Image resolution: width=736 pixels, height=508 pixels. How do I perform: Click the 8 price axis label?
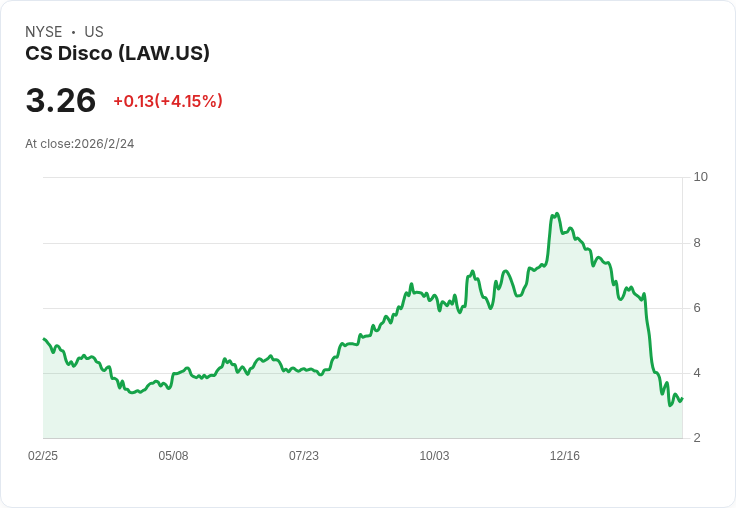tap(697, 243)
